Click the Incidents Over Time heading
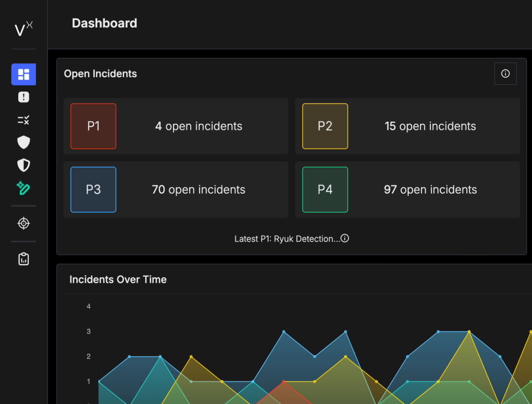 pyautogui.click(x=118, y=280)
